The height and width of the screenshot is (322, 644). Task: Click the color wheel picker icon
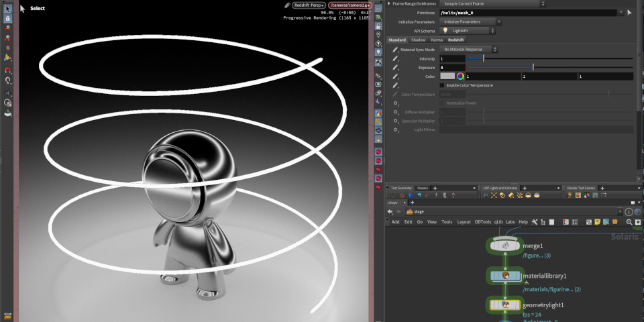(x=461, y=76)
